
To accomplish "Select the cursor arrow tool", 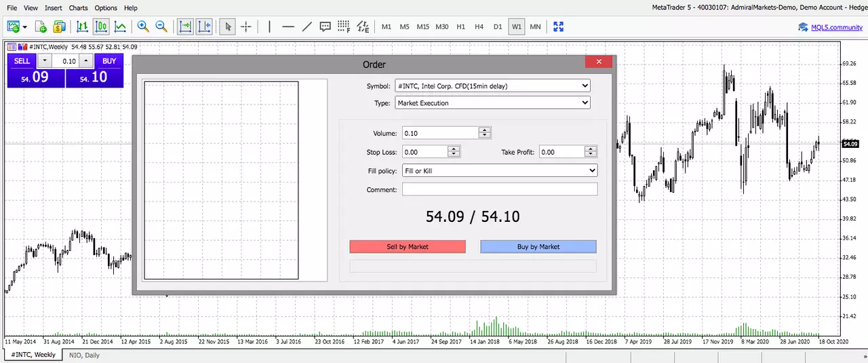I will (x=228, y=27).
